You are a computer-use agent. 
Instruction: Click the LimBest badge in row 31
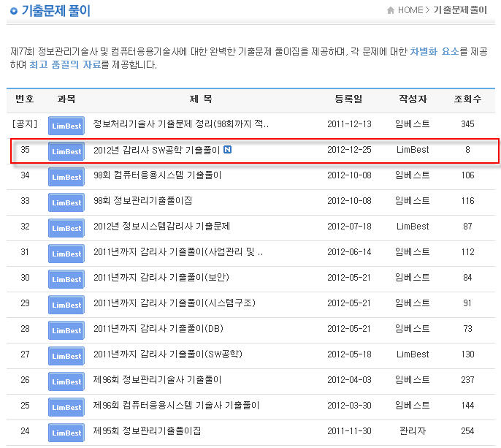coord(66,254)
